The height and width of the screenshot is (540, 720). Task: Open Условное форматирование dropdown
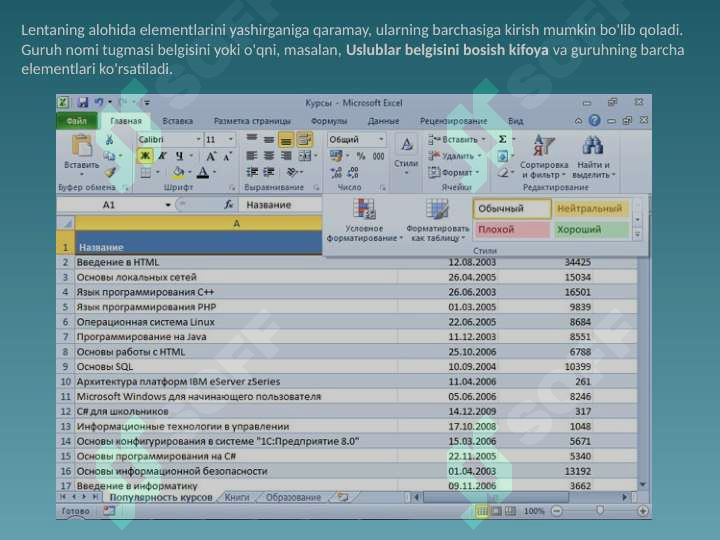[365, 220]
